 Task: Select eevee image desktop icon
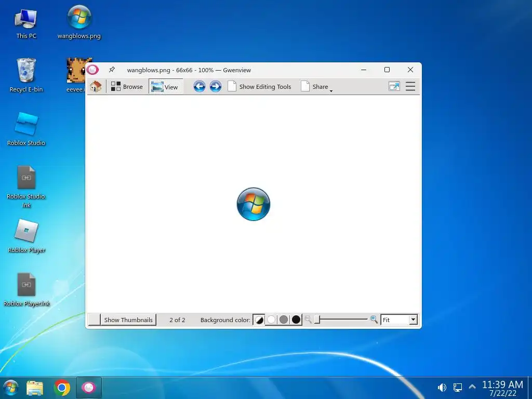coord(76,75)
